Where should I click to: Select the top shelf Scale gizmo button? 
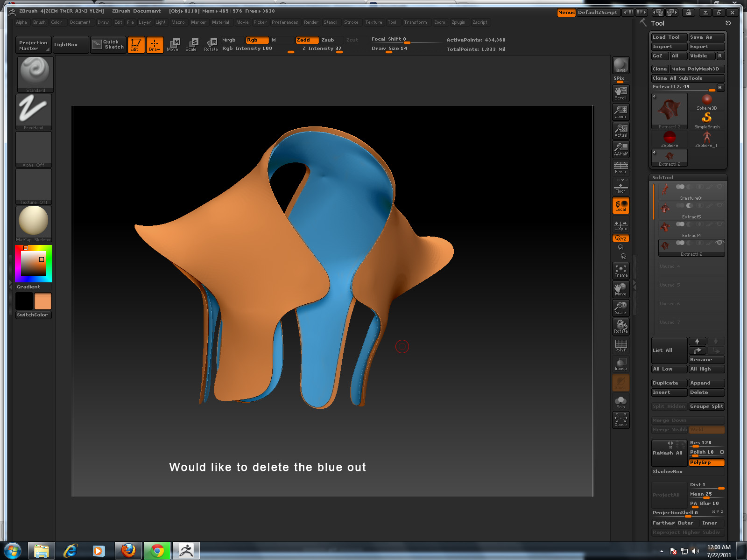coord(191,45)
